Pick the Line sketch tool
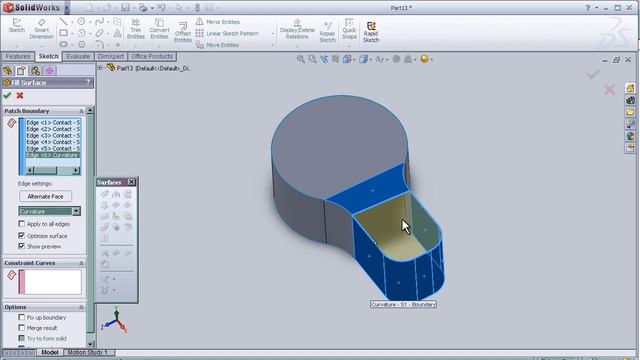The height and width of the screenshot is (360, 640). 63,22
